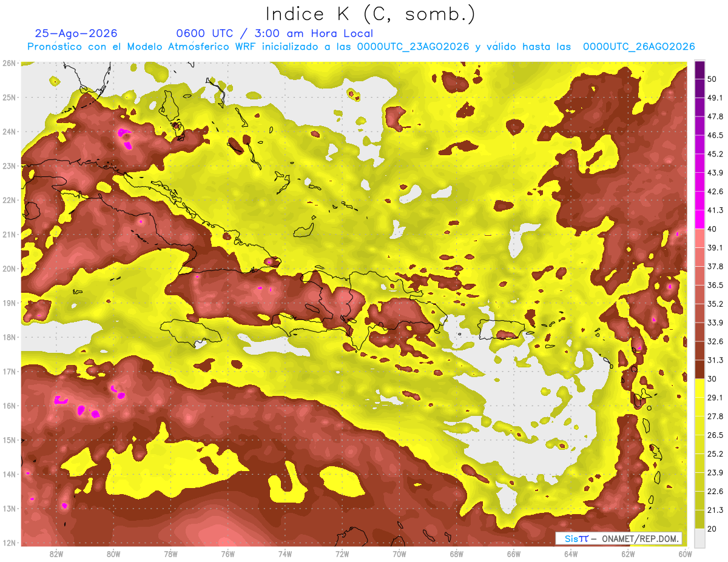Screen dimensions: 728x562
Task: Click the latitude label "22N"
Action: coord(8,200)
